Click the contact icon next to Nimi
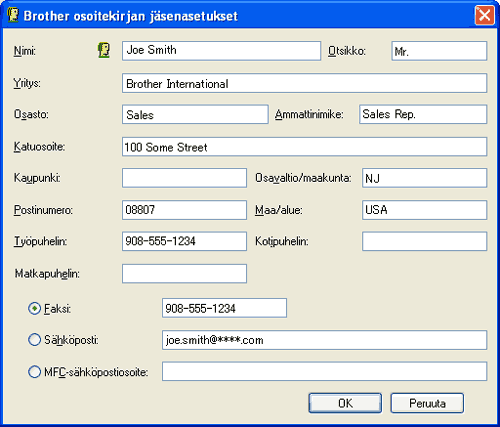 tap(104, 50)
